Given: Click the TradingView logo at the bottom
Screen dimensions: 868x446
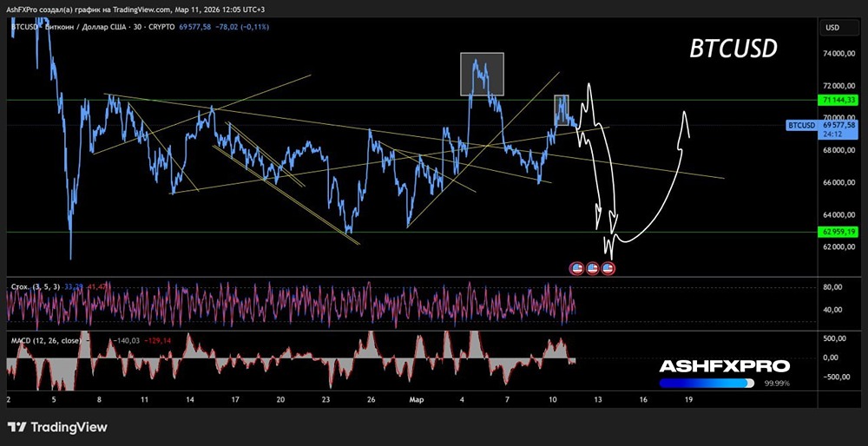Looking at the screenshot, I should click(57, 427).
